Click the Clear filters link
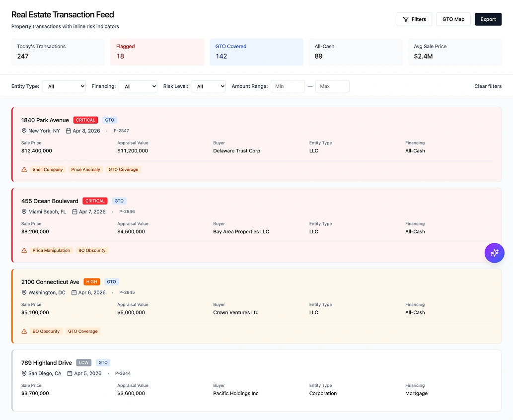513x420 pixels. click(488, 86)
